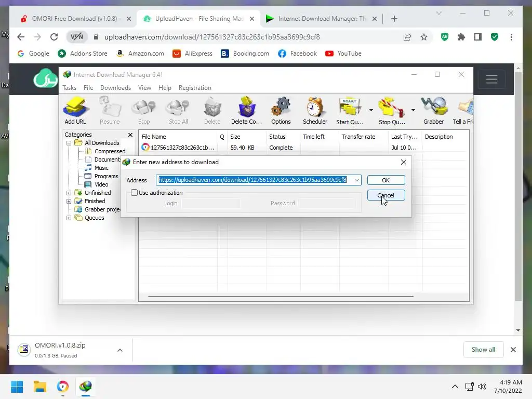Viewport: 532px width, 399px height.
Task: Open the Registration menu
Action: click(195, 87)
